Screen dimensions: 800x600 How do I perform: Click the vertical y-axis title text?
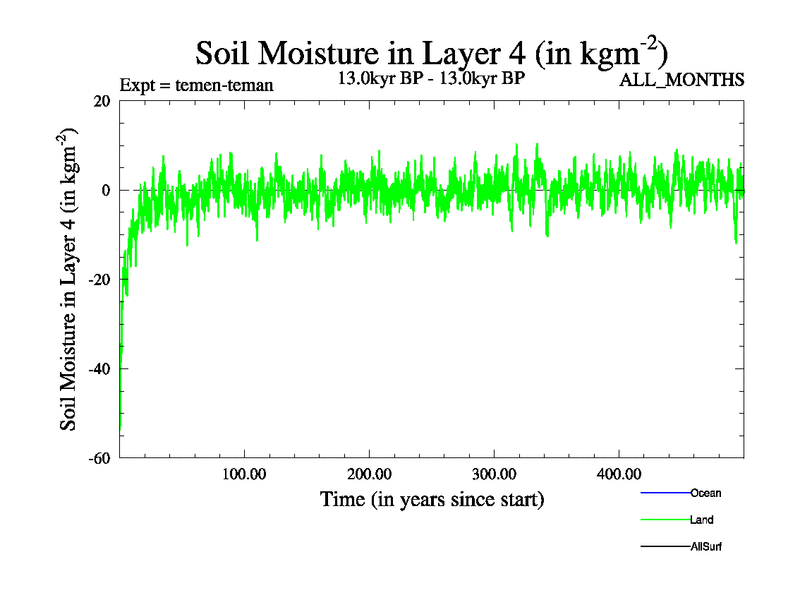[x=70, y=279]
